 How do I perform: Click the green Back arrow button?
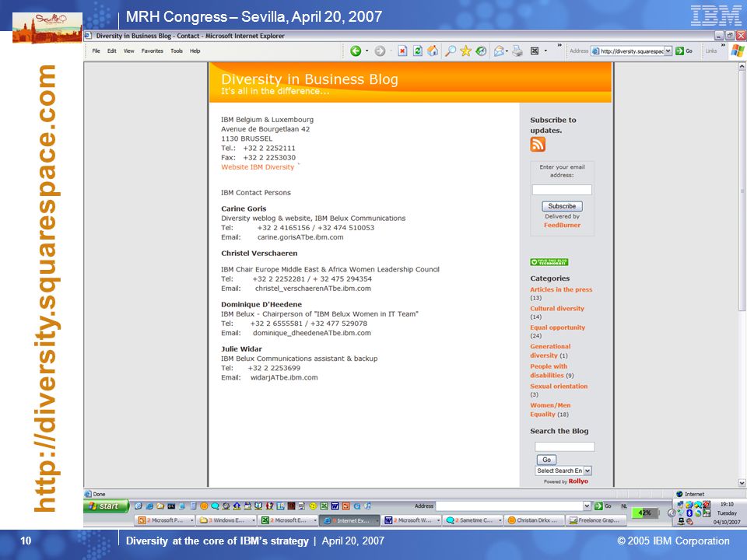pyautogui.click(x=356, y=51)
